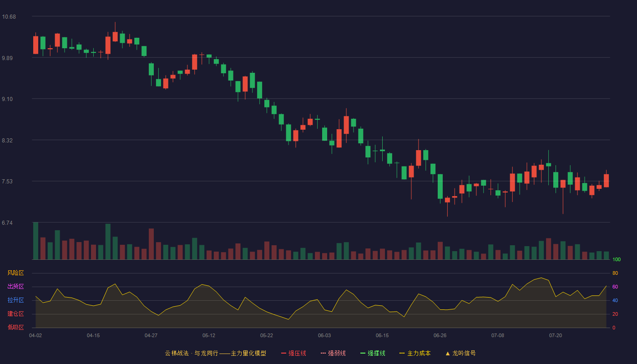Click the 04-27 date label
The image size is (637, 364).
(x=151, y=335)
